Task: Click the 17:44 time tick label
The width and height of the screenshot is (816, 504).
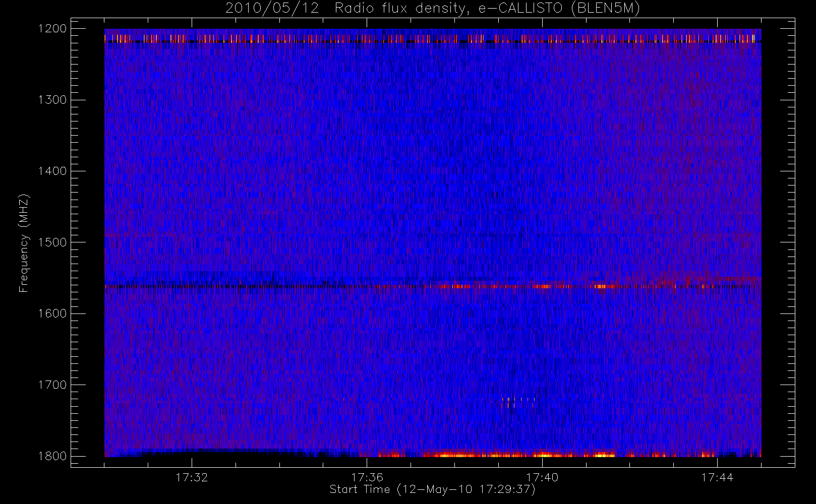Action: click(717, 477)
